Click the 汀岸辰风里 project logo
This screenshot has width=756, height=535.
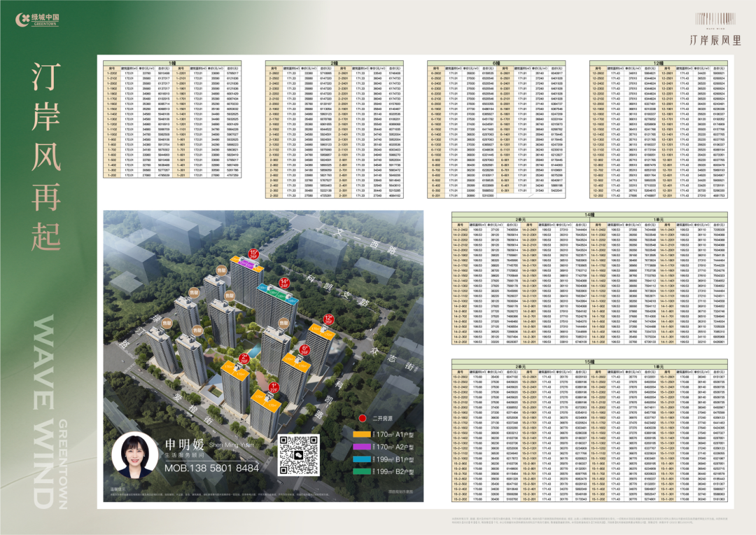pos(715,29)
